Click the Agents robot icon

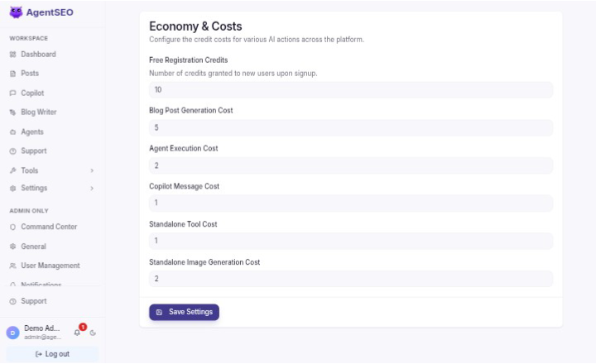(x=13, y=132)
